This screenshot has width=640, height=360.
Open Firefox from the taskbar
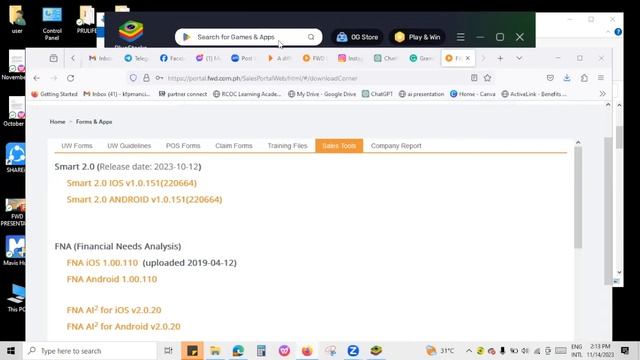[307, 351]
